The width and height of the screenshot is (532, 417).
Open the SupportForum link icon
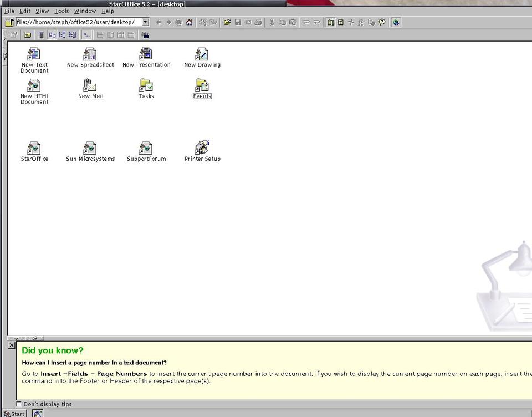tap(146, 148)
